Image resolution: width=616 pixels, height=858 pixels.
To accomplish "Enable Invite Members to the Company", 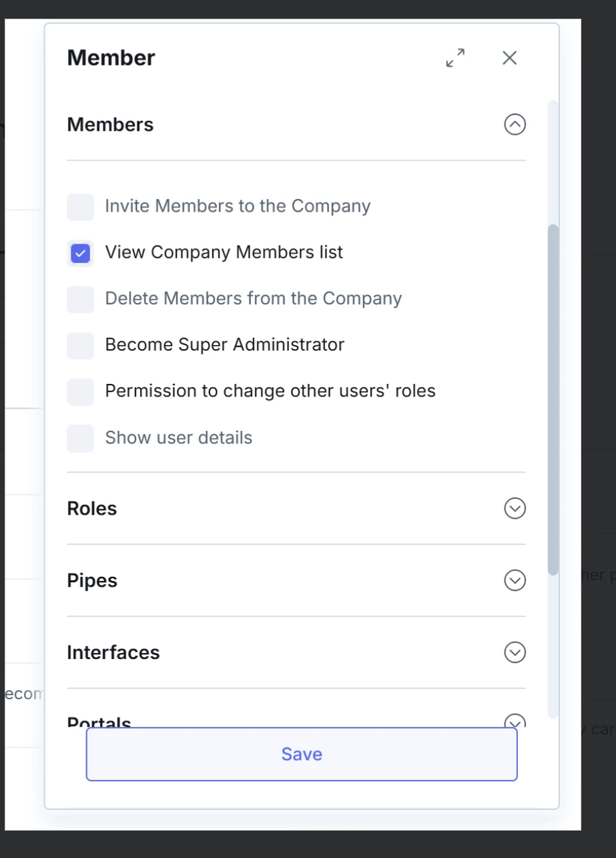I will [x=81, y=207].
